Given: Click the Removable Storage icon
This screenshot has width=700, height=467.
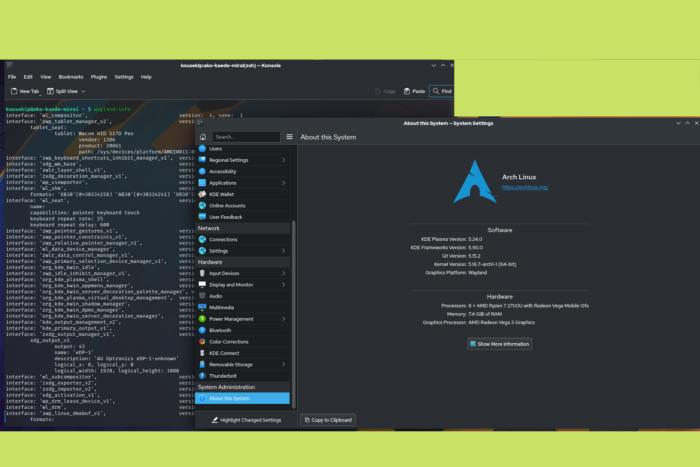Looking at the screenshot, I should [x=202, y=364].
